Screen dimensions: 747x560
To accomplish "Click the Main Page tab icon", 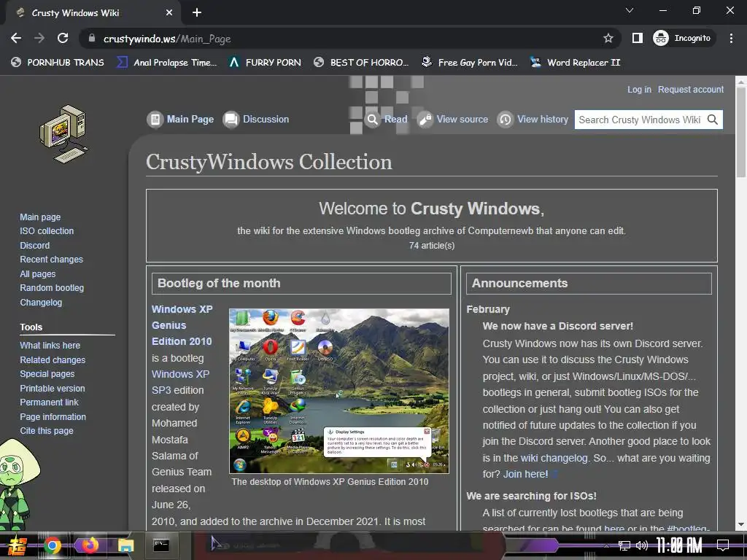I will tap(155, 119).
